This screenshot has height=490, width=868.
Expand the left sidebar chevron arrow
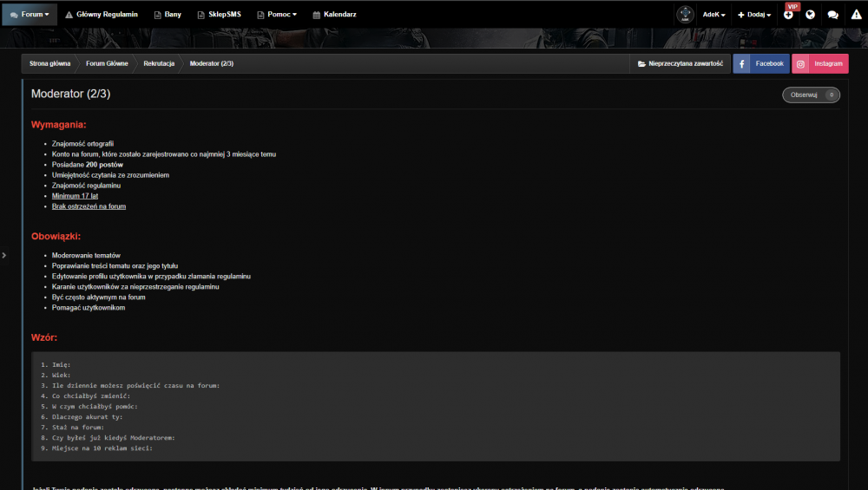pyautogui.click(x=3, y=255)
